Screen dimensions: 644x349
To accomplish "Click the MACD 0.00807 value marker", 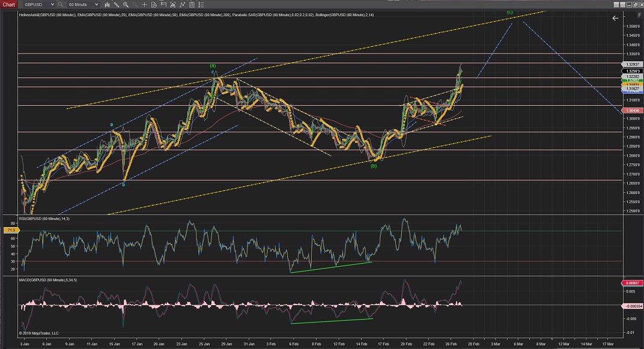I will [631, 283].
